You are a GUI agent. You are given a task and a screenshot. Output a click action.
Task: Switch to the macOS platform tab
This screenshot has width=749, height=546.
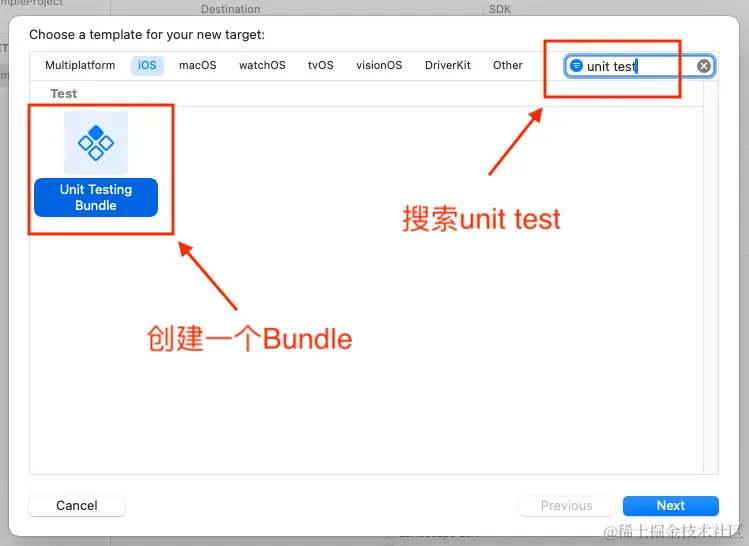tap(198, 65)
